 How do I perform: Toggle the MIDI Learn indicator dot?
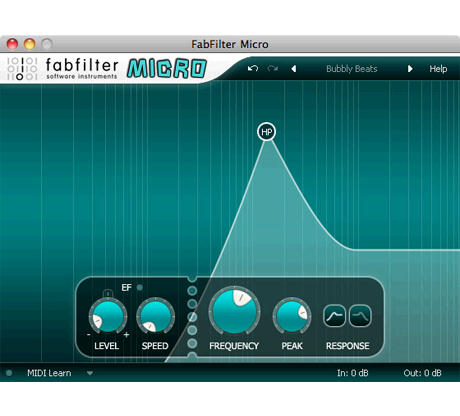[9, 373]
